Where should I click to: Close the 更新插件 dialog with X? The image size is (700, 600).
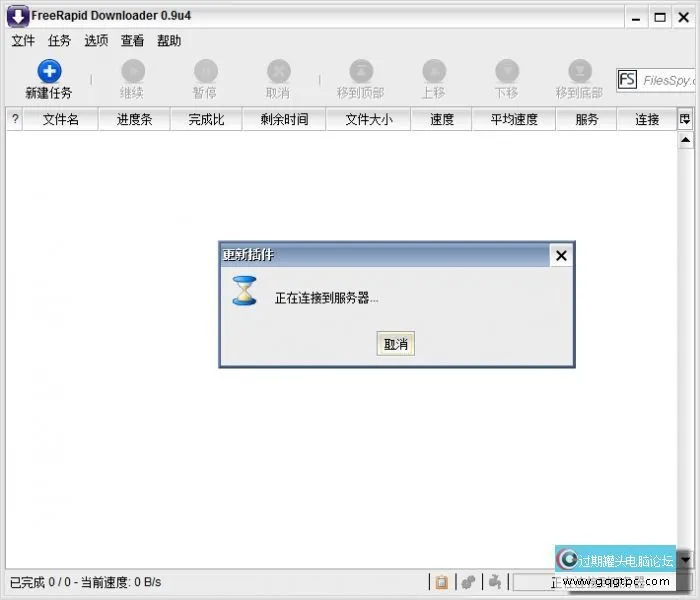pos(561,256)
